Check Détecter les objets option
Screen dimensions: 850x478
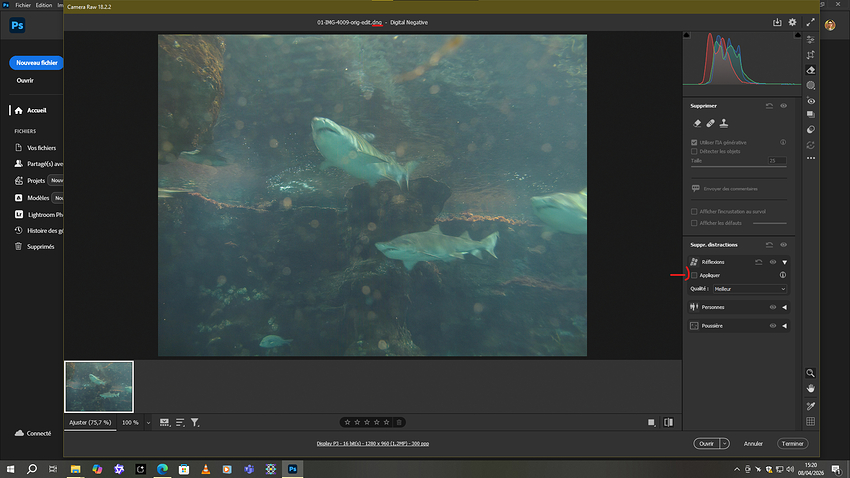[695, 151]
